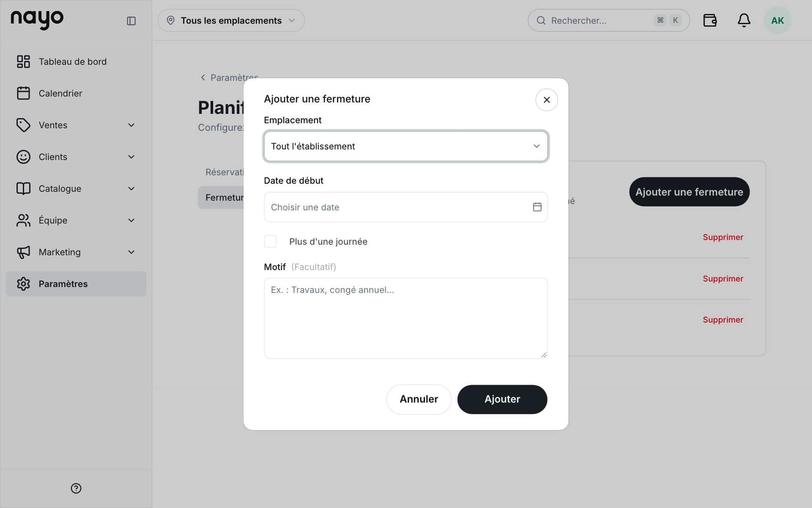Screen dimensions: 812x508
Task: Select the Fermetures tab
Action: tap(221, 197)
